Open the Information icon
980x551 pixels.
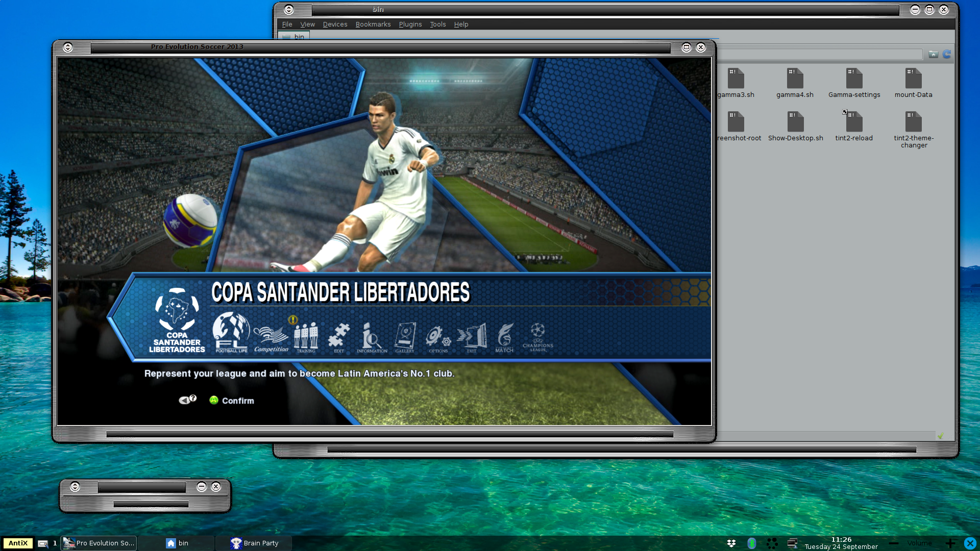372,337
